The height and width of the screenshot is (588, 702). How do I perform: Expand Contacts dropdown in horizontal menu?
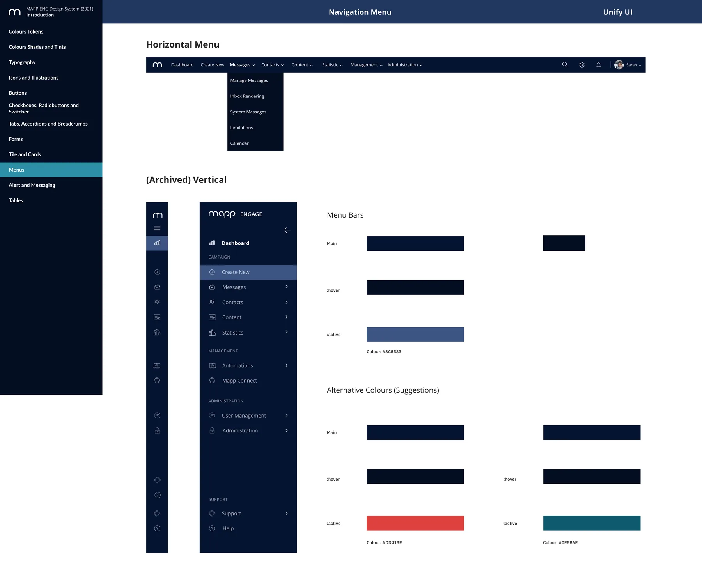[273, 65]
